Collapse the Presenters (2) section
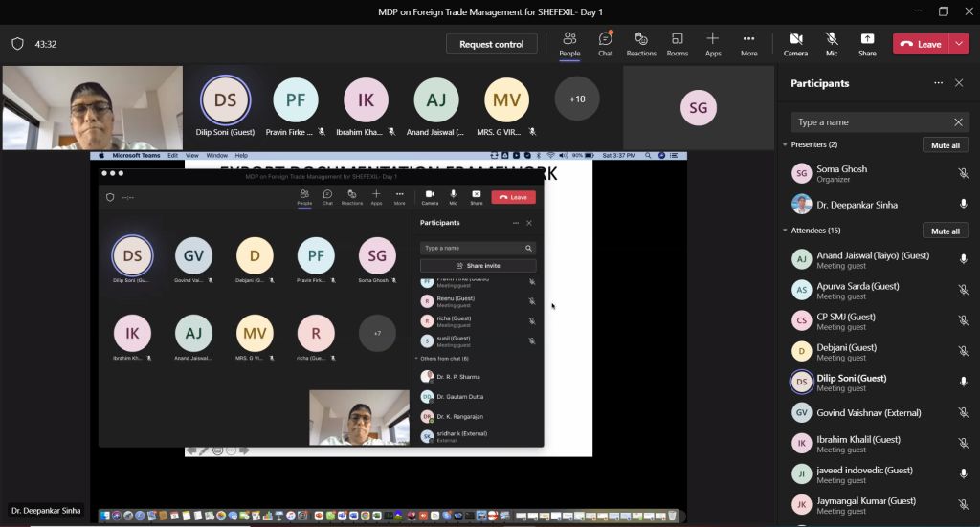 [785, 144]
